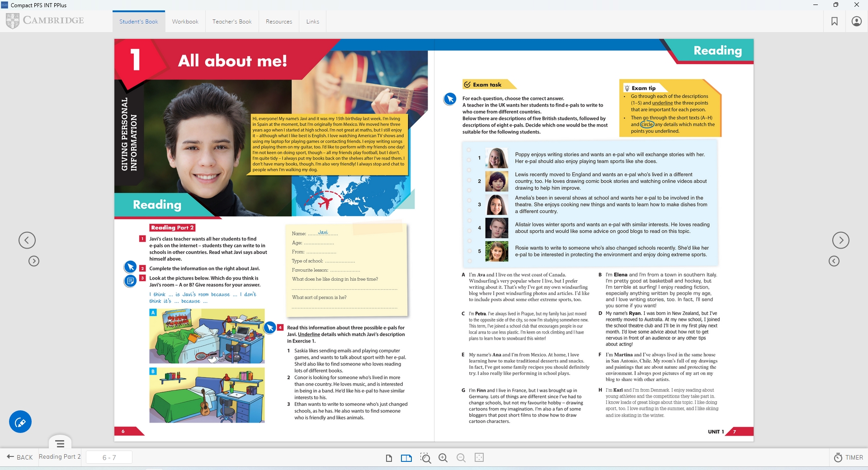Switch to single page view
Image resolution: width=868 pixels, height=470 pixels.
coord(389,458)
